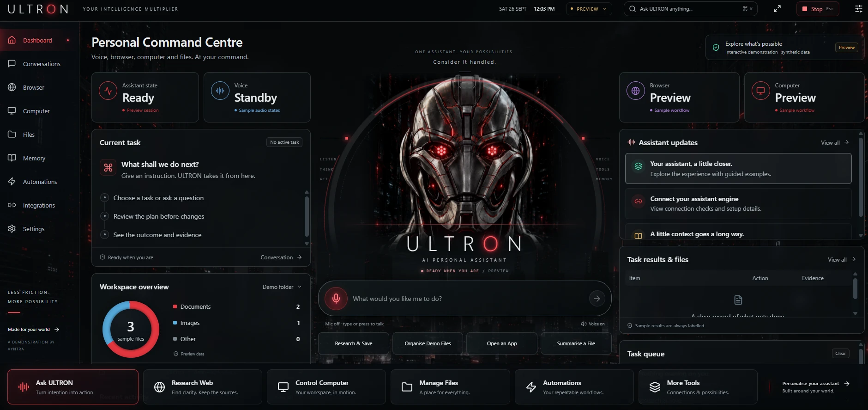Open the PREVIEW mode dropdown
This screenshot has height=410, width=868.
[589, 9]
